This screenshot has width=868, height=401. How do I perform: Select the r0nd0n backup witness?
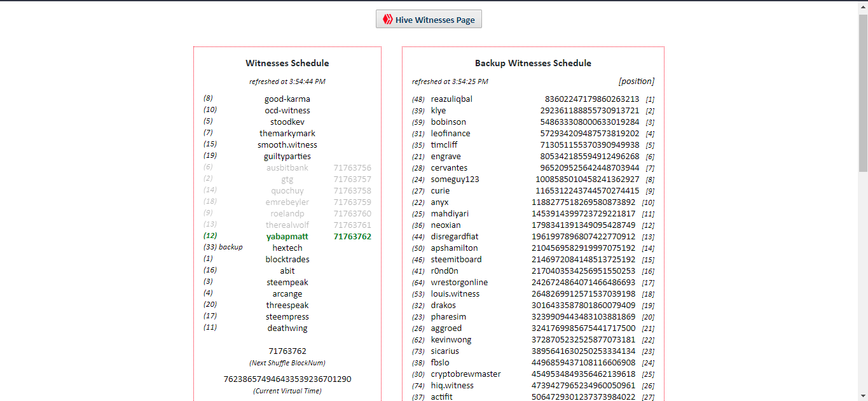point(446,271)
